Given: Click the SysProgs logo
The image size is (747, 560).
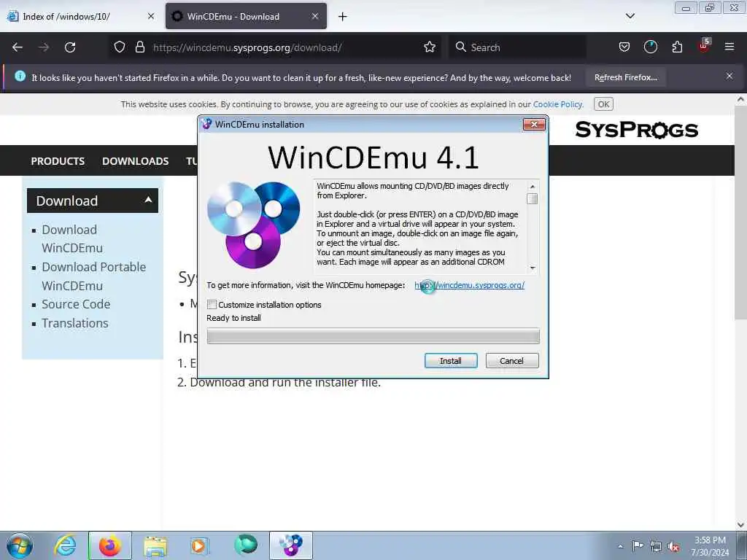Looking at the screenshot, I should pos(636,130).
